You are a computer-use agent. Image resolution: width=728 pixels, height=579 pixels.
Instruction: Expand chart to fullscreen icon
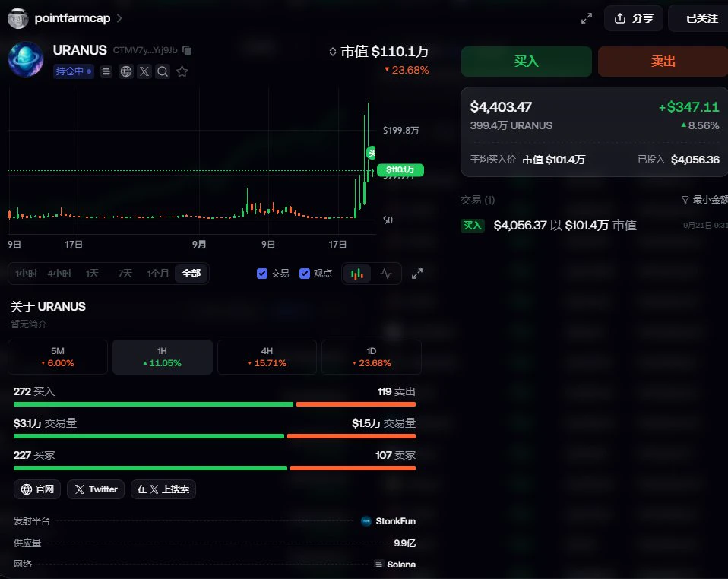pyautogui.click(x=417, y=274)
